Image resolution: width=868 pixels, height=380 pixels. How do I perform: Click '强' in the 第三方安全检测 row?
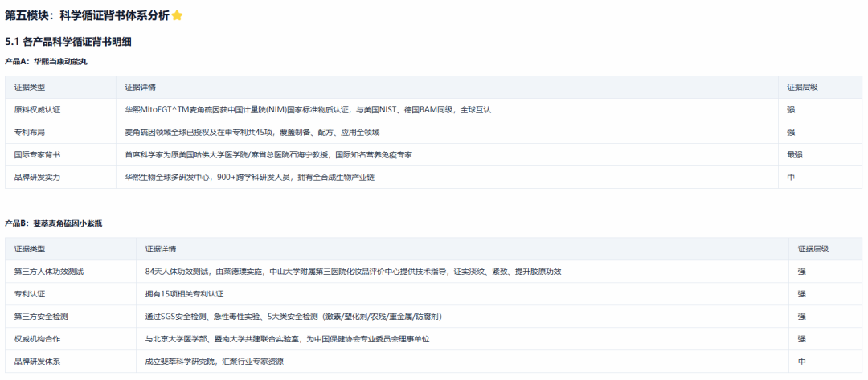[x=801, y=317]
